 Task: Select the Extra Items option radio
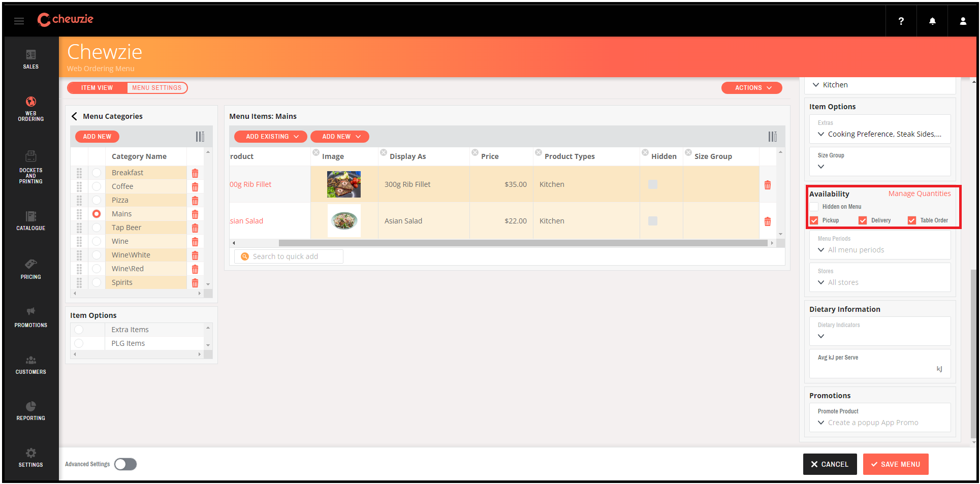pyautogui.click(x=79, y=330)
